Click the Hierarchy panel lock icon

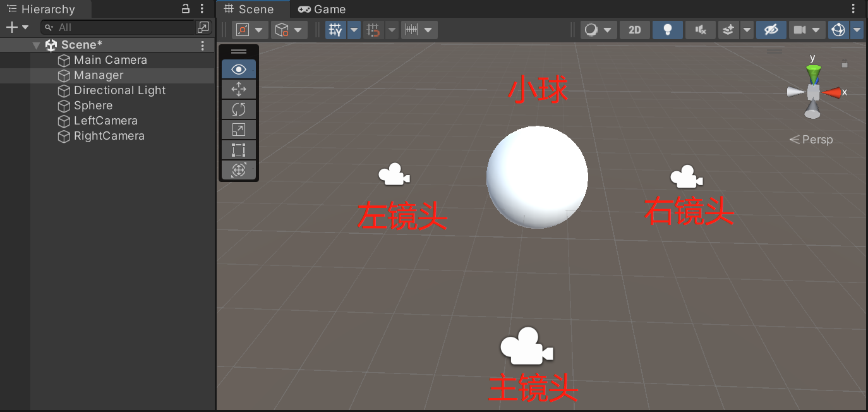[x=186, y=9]
